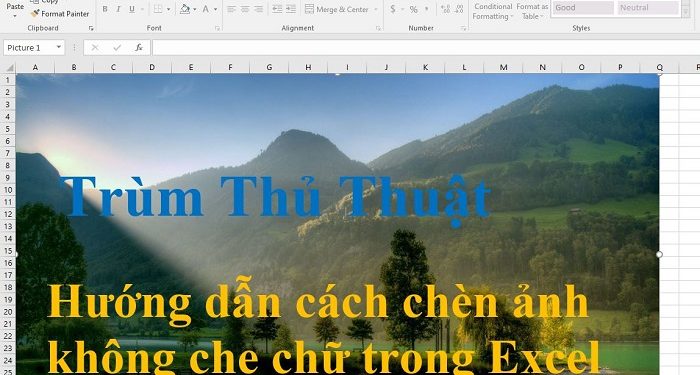700x375 pixels.
Task: Center text horizontally
Action: coord(245,9)
